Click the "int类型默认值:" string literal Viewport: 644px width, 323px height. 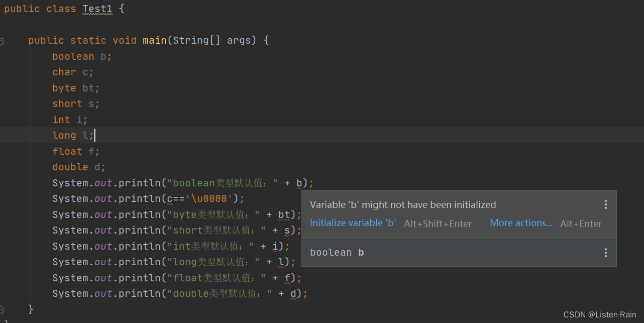coord(210,246)
